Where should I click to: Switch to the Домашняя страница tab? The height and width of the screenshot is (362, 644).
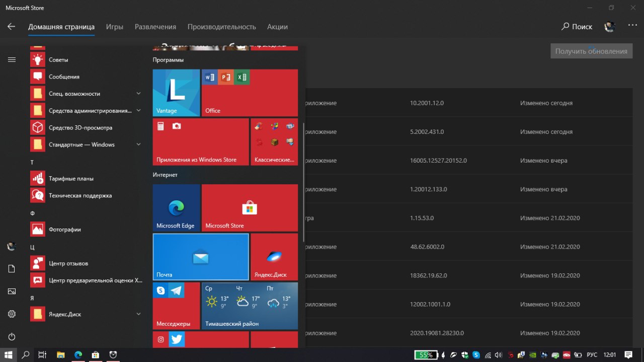[x=61, y=27]
